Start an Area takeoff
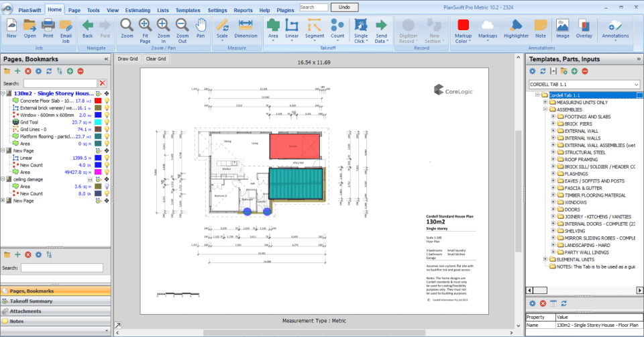 pos(273,30)
